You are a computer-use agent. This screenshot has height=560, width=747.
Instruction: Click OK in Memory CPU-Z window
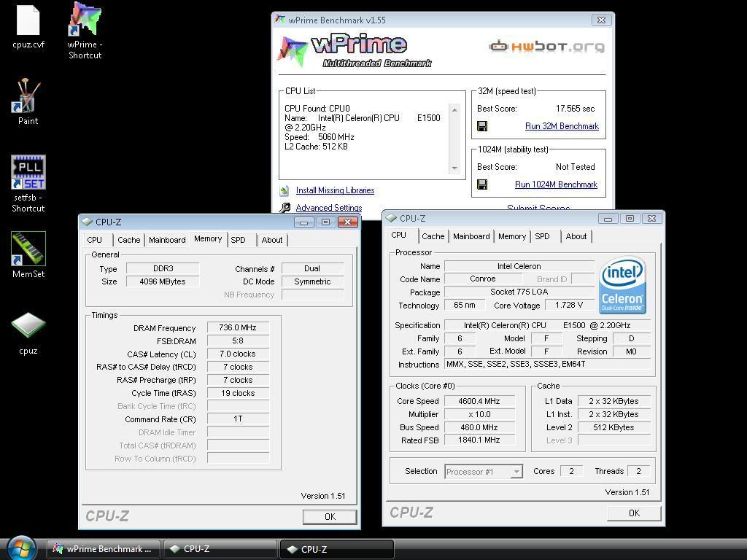point(330,517)
